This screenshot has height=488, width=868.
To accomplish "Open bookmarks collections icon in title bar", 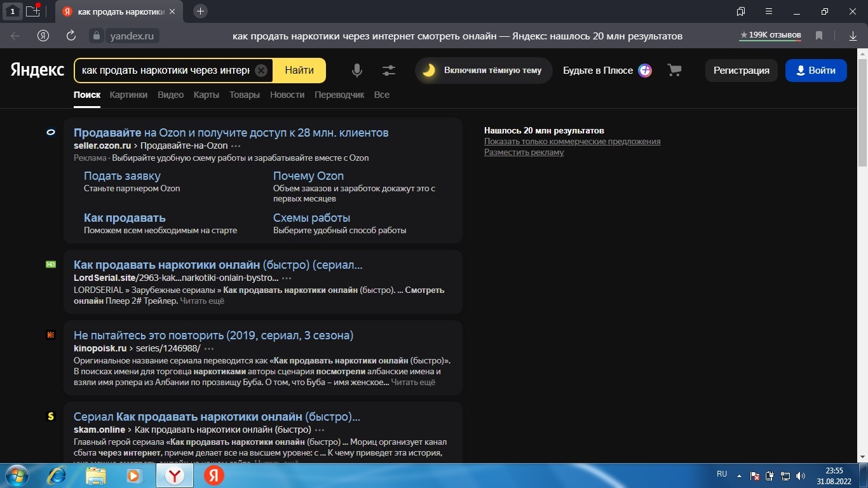I will point(741,11).
